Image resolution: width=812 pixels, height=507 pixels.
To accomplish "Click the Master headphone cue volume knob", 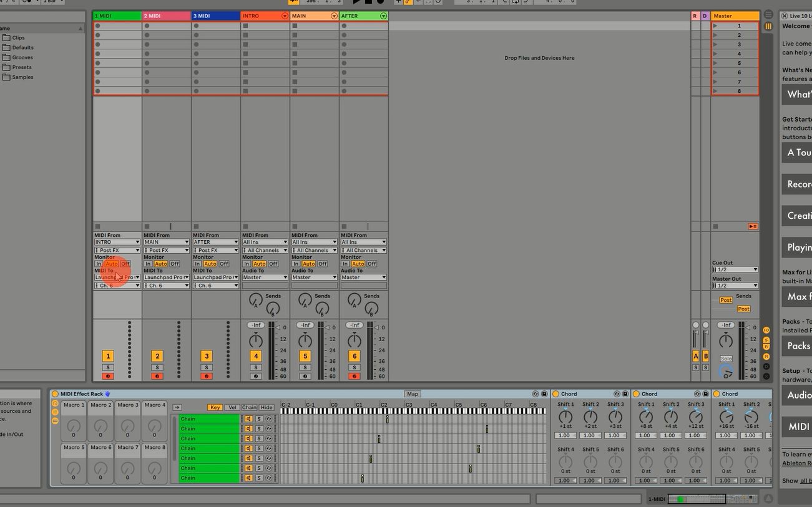I will click(x=726, y=372).
